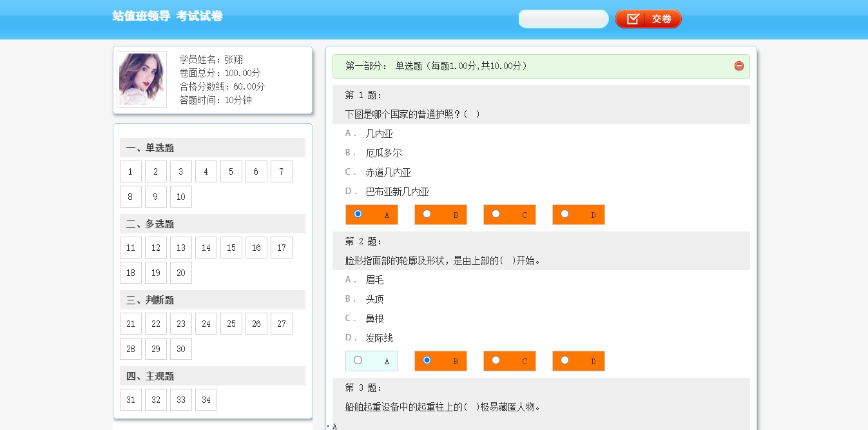Click the 交卷 submit button

click(648, 19)
